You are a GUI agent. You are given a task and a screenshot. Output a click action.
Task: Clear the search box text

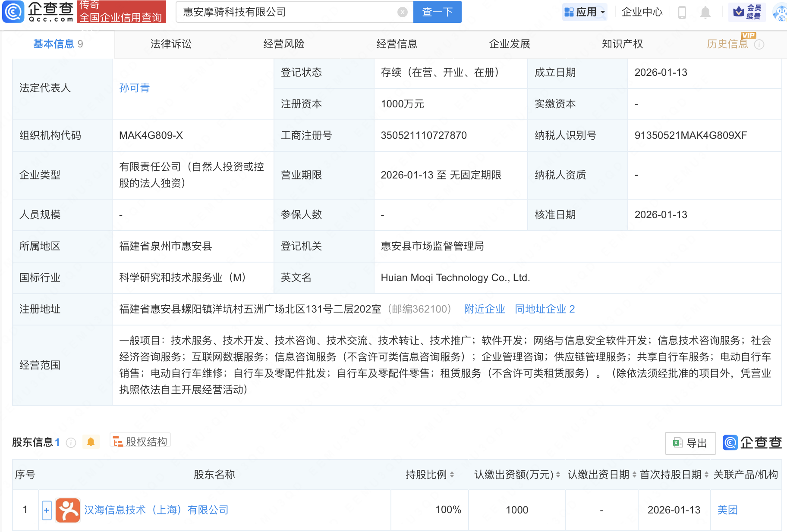402,12
